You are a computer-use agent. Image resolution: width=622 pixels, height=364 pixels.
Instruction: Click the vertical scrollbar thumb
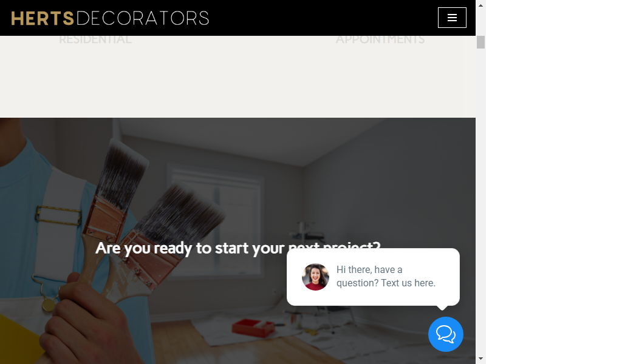coord(480,42)
